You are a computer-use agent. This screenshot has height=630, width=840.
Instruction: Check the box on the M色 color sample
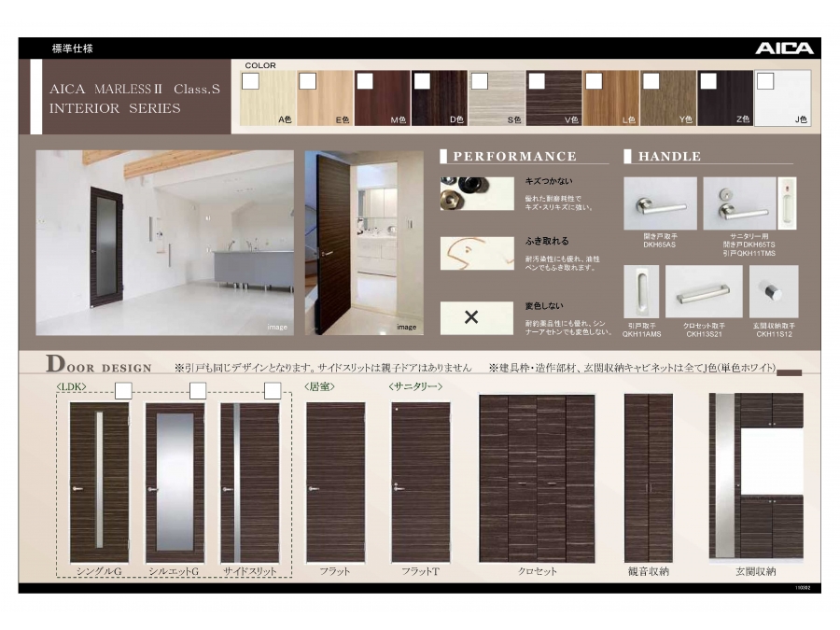[365, 81]
